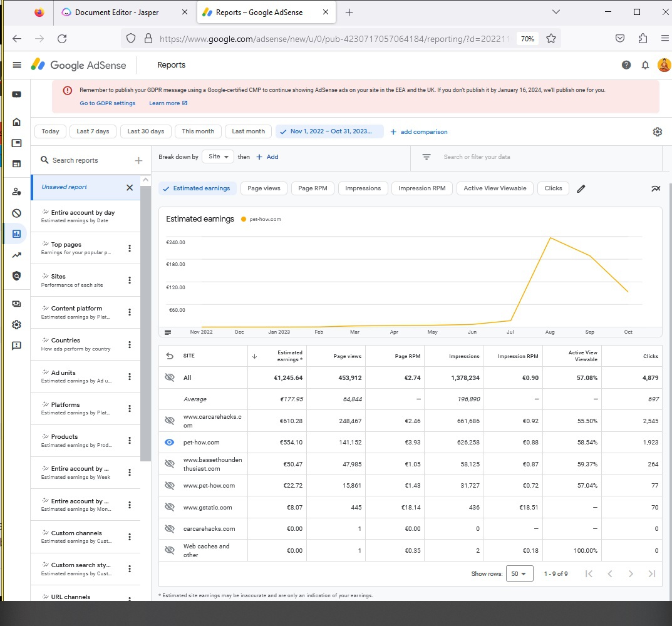Open Blocking controls from the sidebar
672x626 pixels.
pos(16,213)
